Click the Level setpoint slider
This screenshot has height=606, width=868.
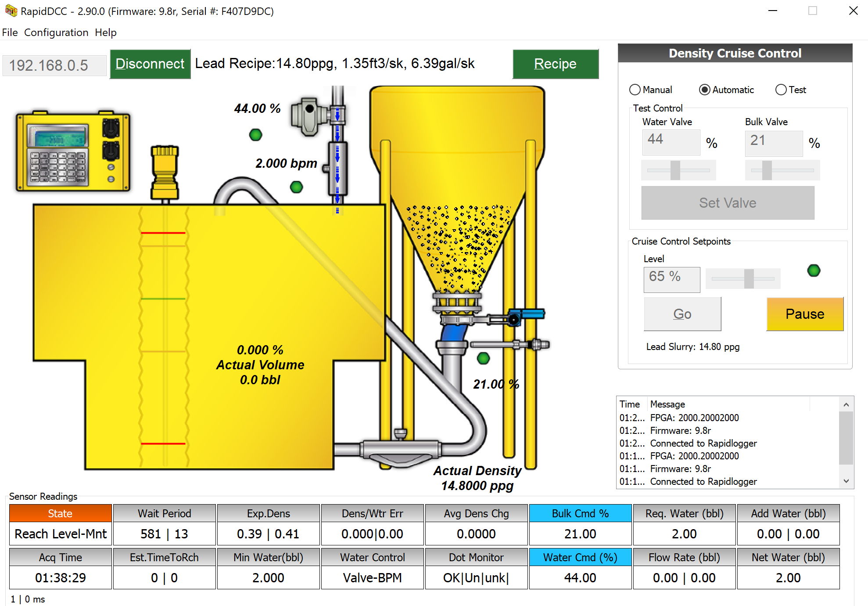[743, 279]
